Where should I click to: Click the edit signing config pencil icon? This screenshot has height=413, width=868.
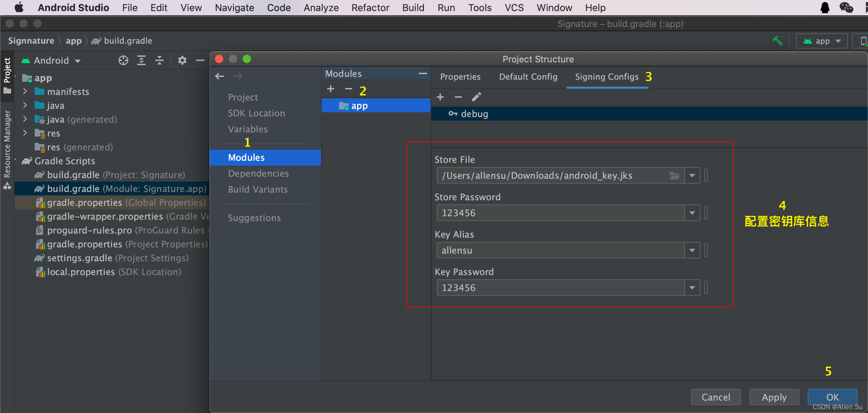click(476, 96)
